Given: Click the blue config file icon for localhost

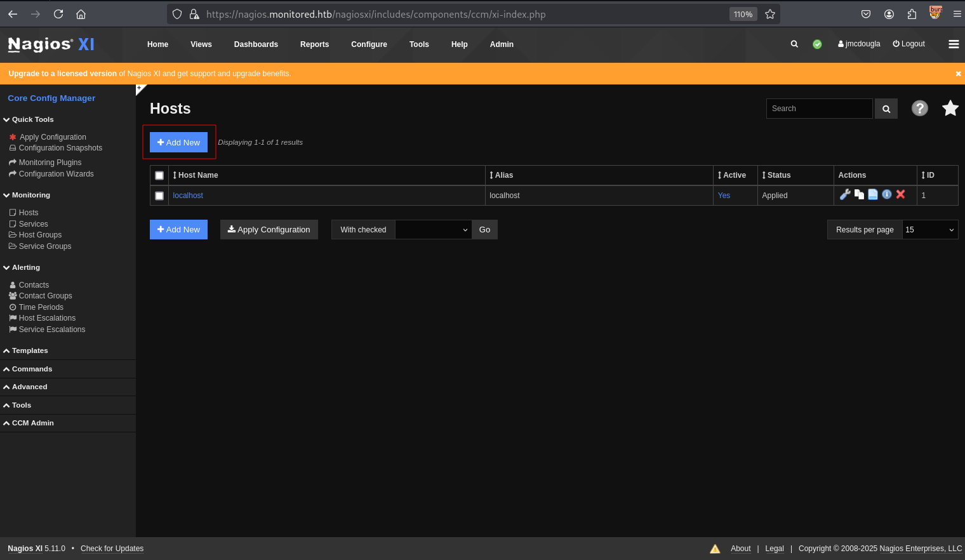Looking at the screenshot, I should [873, 194].
